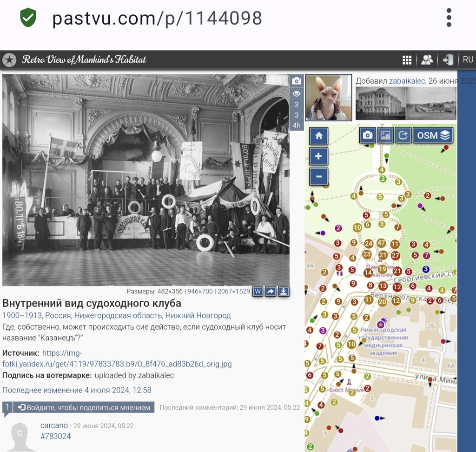Toggle paintings layer on the map

coord(385,135)
